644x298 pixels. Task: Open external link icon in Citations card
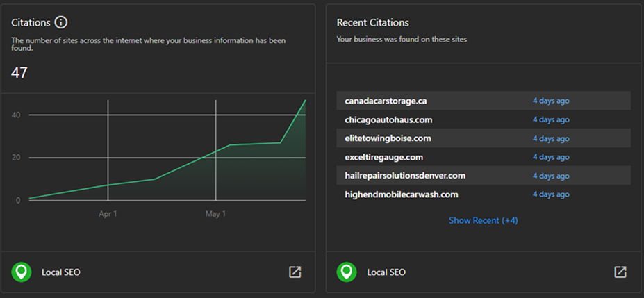pos(295,272)
